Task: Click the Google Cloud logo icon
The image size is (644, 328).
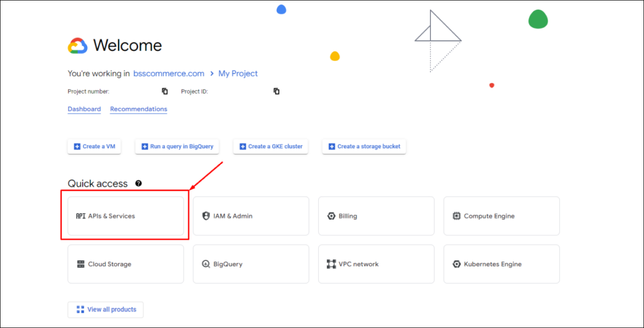Action: coord(78,46)
